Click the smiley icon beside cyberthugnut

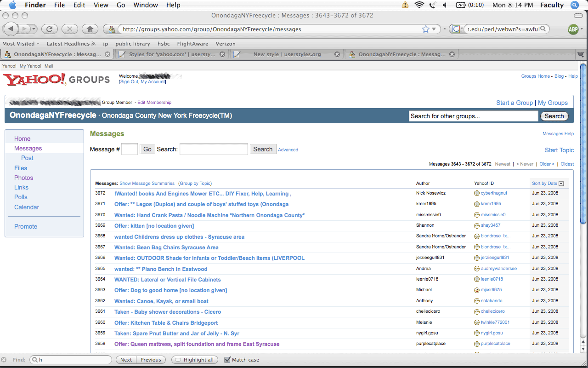[477, 193]
